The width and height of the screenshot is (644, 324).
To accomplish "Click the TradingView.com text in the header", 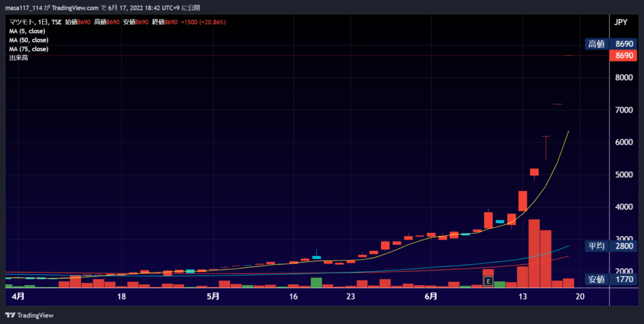I will tap(75, 8).
